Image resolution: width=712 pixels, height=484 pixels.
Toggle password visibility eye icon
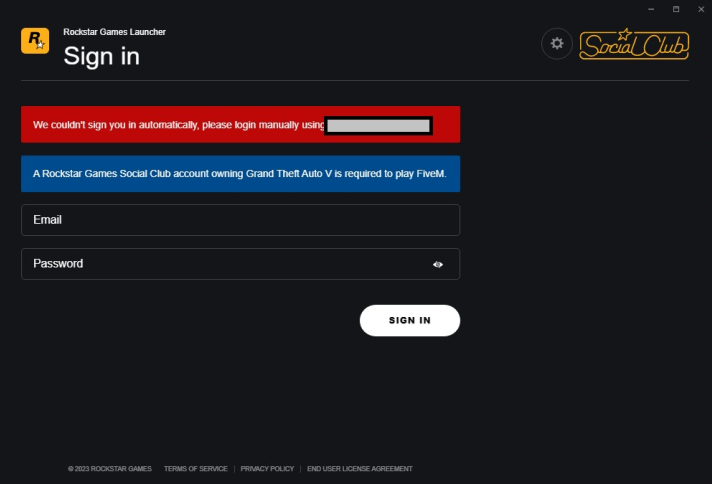point(438,264)
